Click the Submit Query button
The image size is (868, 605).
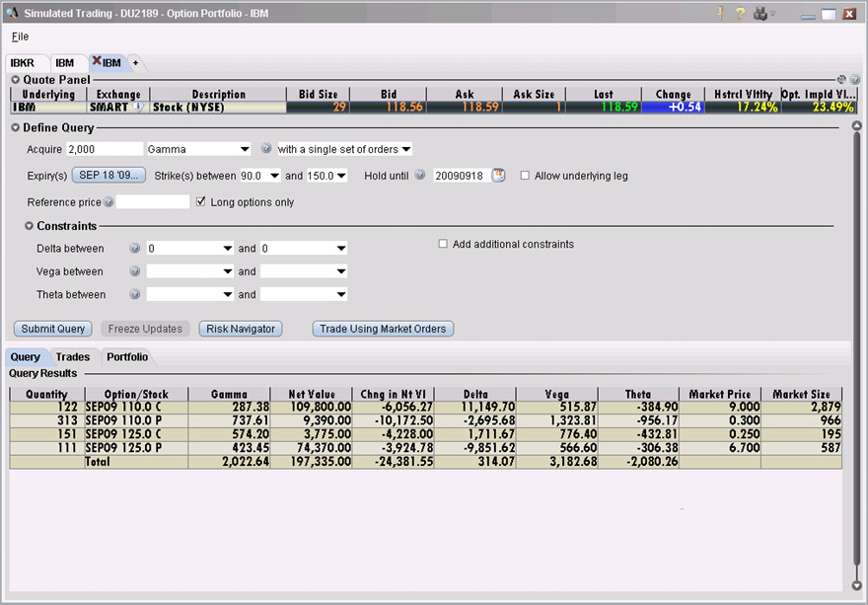(52, 329)
